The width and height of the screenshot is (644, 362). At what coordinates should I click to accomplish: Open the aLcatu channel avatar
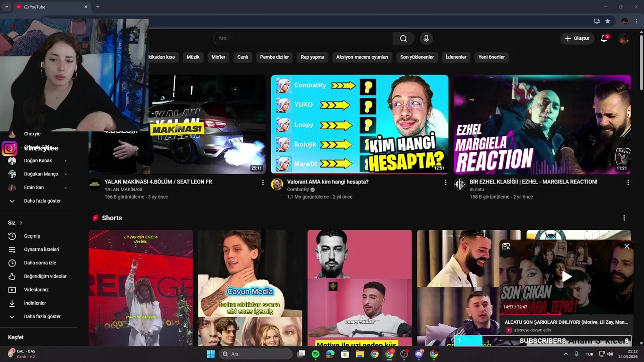tap(459, 185)
